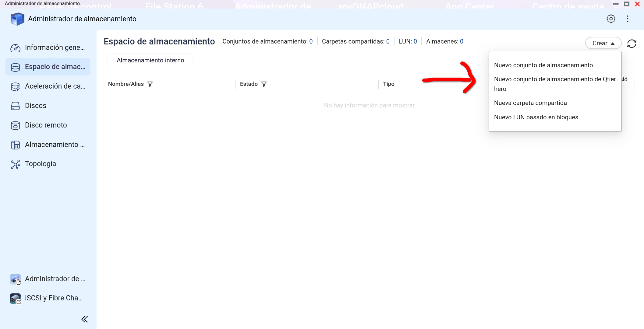The height and width of the screenshot is (329, 644).
Task: Open the Almacenamiento externo sidebar icon
Action: click(x=15, y=145)
